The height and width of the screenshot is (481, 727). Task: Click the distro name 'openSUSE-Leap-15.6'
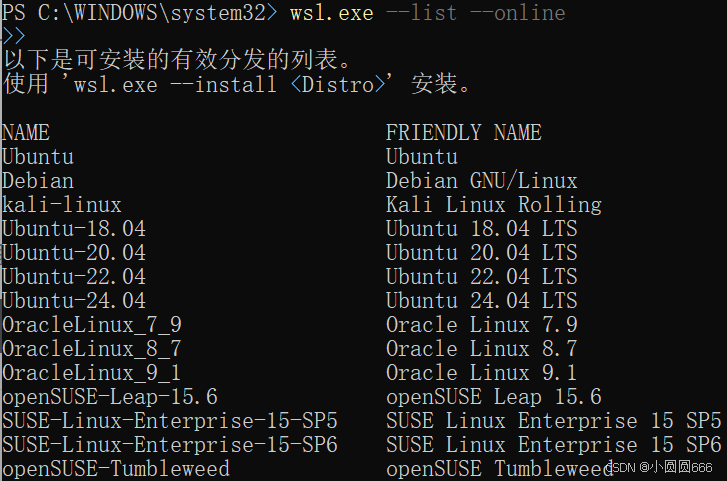(x=110, y=398)
